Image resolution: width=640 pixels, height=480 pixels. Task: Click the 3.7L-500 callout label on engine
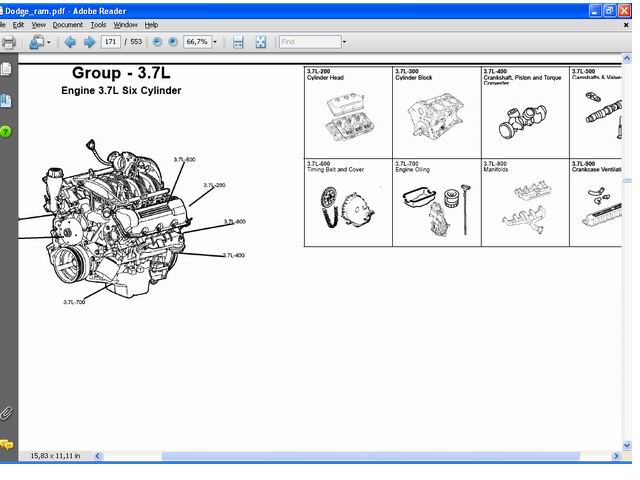tap(184, 160)
